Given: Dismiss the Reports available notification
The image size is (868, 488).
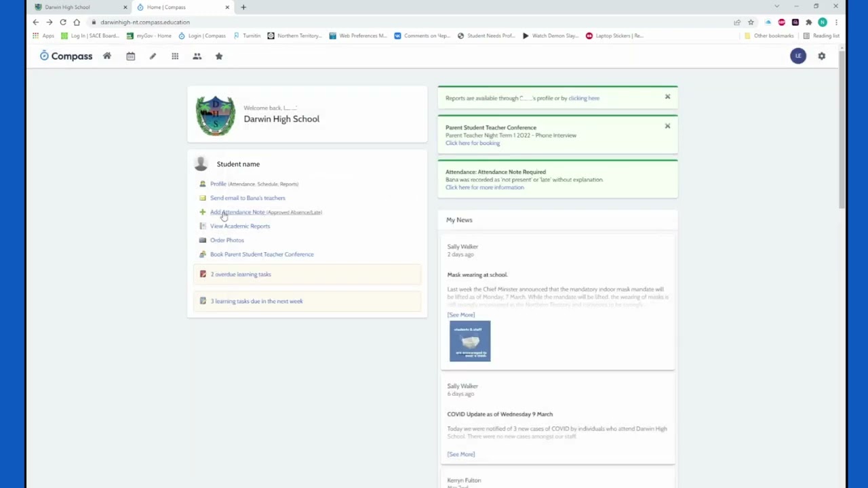Looking at the screenshot, I should click(667, 97).
